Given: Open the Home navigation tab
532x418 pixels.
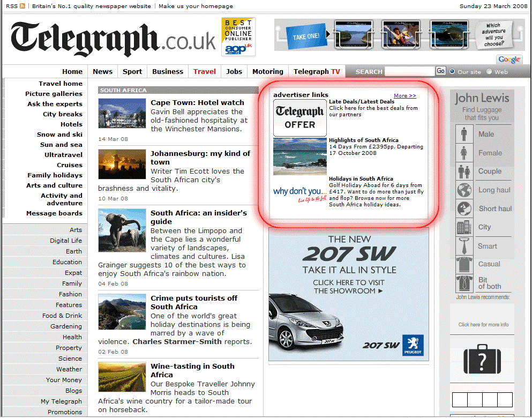Looking at the screenshot, I should pyautogui.click(x=72, y=72).
